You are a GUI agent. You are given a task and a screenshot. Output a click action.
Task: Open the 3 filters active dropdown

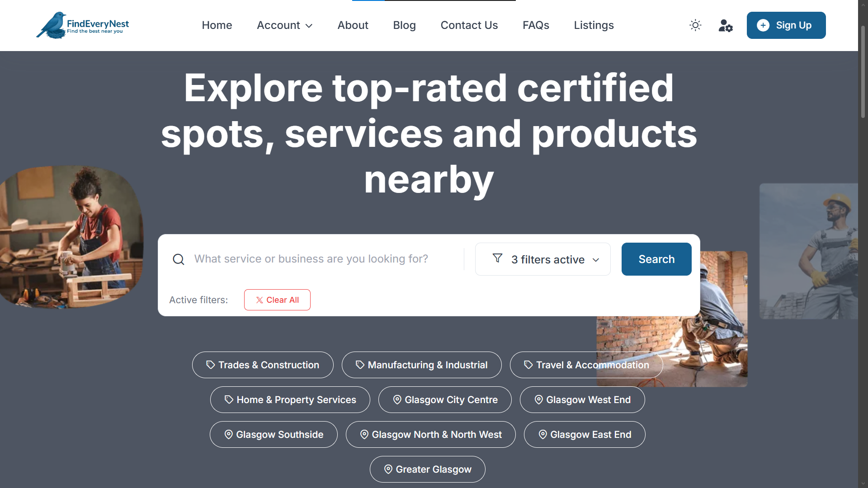542,259
